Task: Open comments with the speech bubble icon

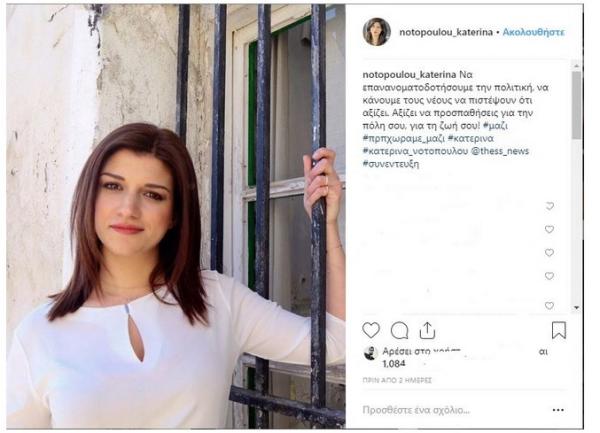Action: pyautogui.click(x=399, y=330)
